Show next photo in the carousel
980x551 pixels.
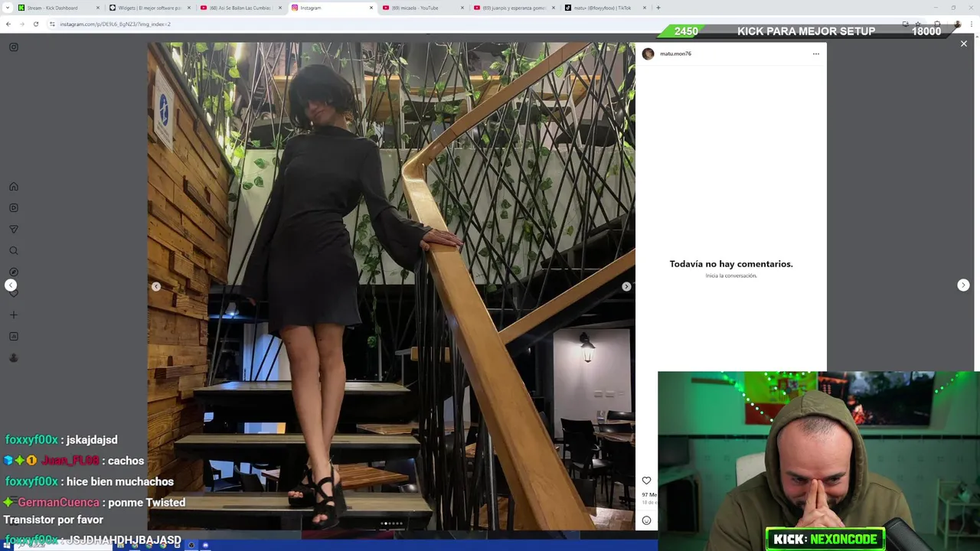pyautogui.click(x=626, y=287)
